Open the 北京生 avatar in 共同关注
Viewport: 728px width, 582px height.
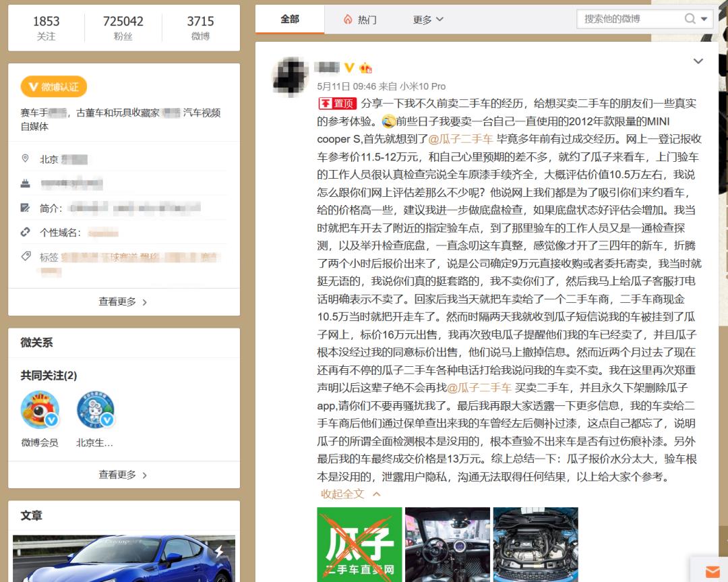(96, 409)
